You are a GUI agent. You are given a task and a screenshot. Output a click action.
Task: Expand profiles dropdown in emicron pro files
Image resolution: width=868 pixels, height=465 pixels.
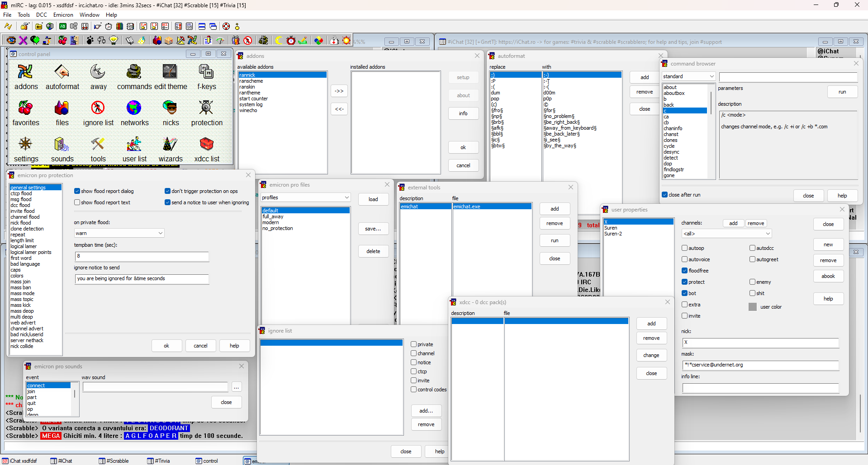306,197
